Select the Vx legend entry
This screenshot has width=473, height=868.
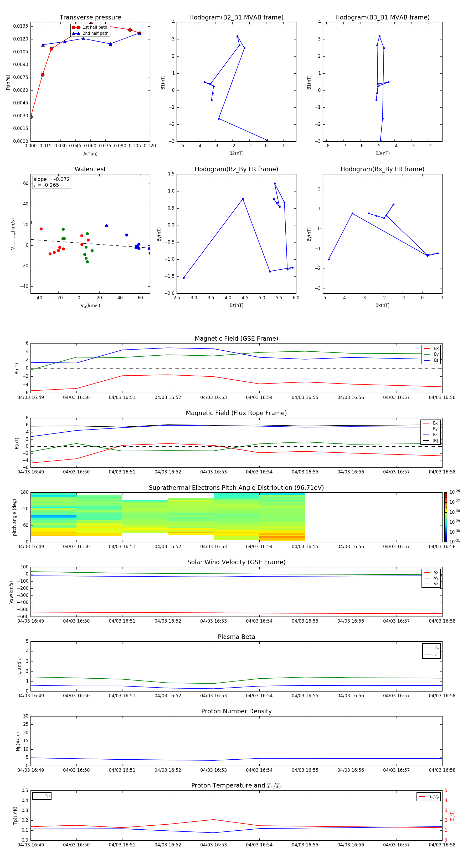431,572
